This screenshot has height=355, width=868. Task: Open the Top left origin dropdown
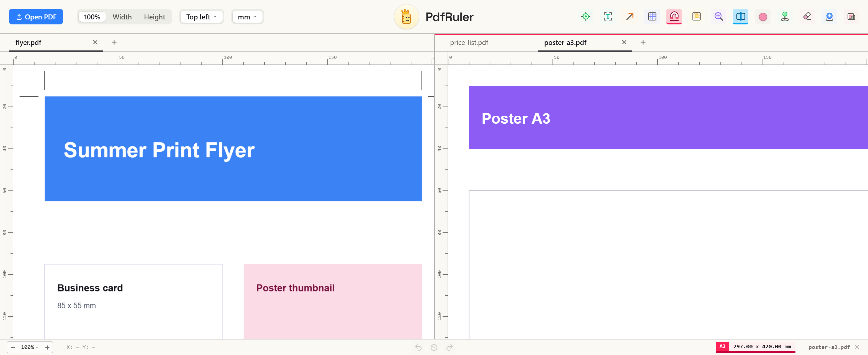(x=202, y=17)
